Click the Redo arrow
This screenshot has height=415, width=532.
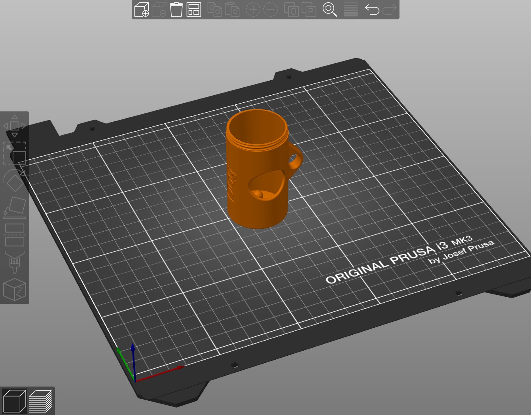pyautogui.click(x=390, y=9)
